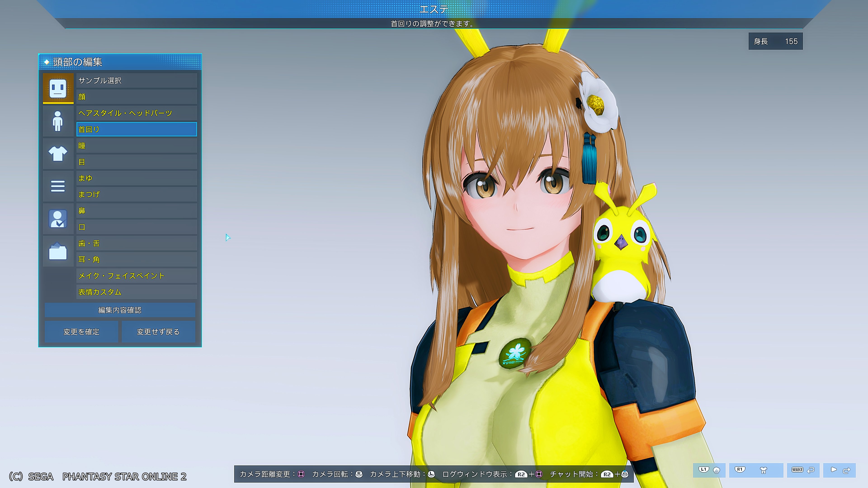Open the three-line list category icon
The width and height of the screenshot is (868, 488).
click(x=58, y=186)
